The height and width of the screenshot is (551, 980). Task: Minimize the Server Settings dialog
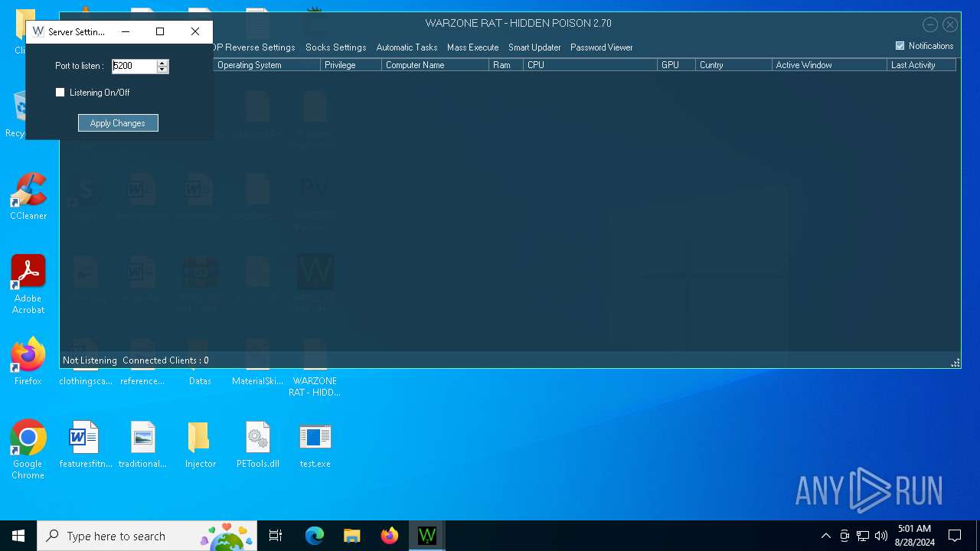(x=126, y=31)
